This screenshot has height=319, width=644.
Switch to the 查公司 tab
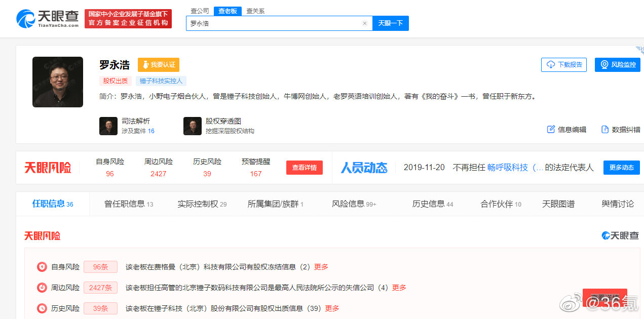coord(199,11)
